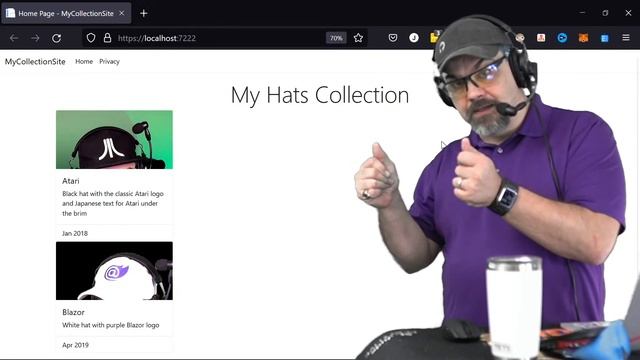Click the Apr 2019 date footer
640x360 pixels.
[75, 345]
